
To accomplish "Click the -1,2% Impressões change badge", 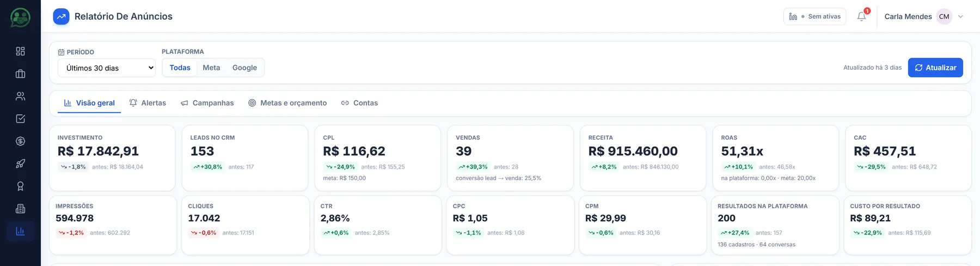I will click(x=71, y=233).
